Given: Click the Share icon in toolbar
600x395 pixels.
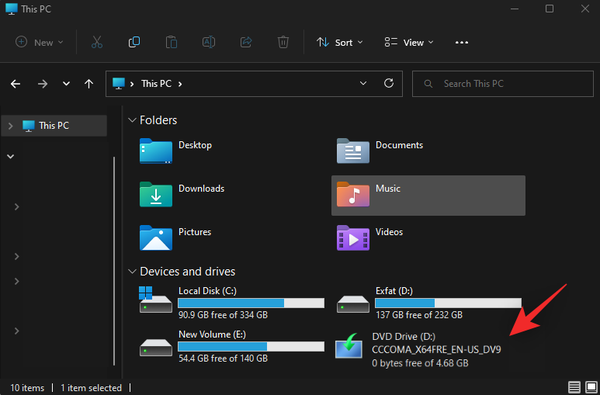Looking at the screenshot, I should [246, 42].
